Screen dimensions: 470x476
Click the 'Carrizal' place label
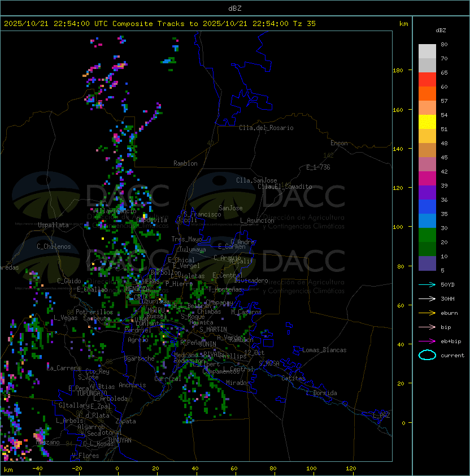168,379
